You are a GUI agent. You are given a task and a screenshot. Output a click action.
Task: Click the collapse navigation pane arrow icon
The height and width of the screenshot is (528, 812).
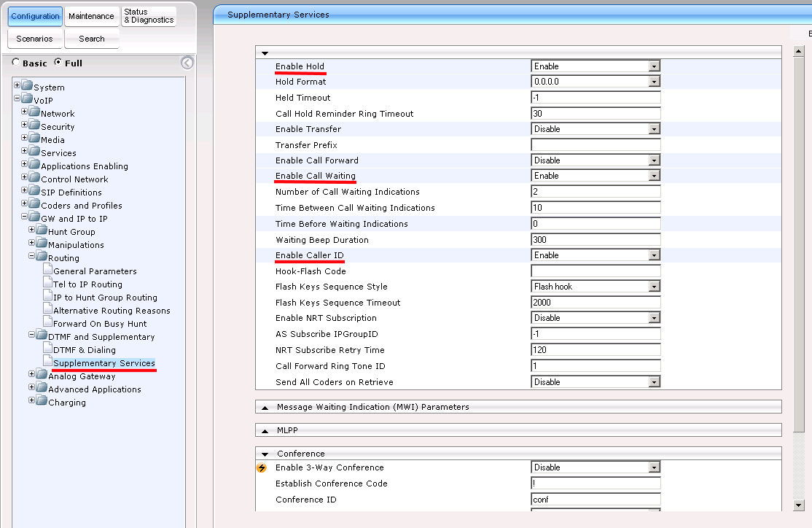click(x=187, y=63)
